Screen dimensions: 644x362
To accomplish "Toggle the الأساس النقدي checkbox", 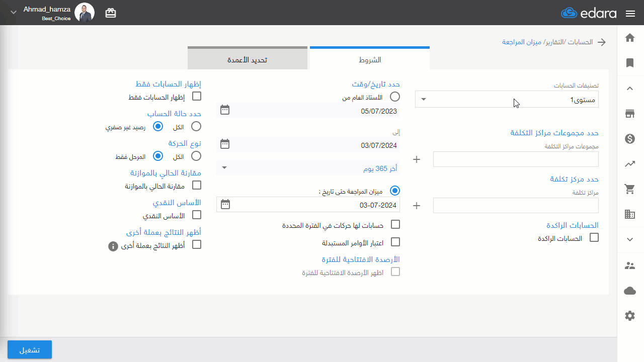I will click(x=197, y=215).
